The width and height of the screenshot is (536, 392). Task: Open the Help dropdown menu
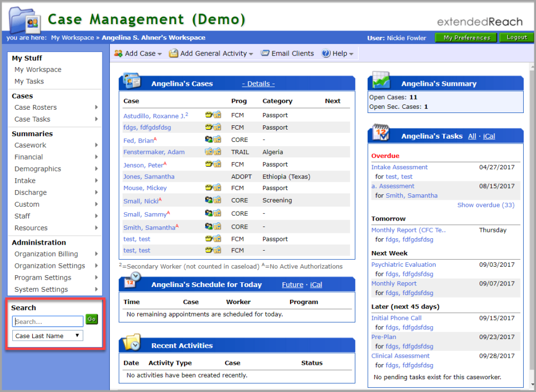(x=337, y=53)
